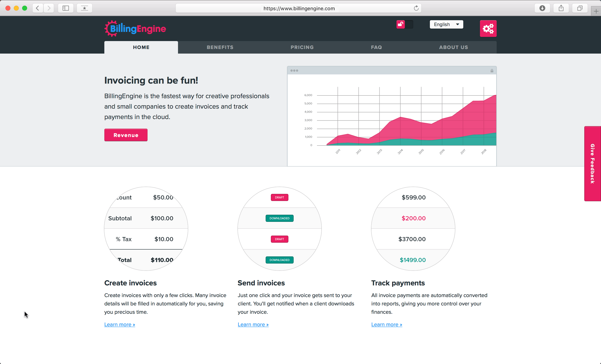Click the 2018 axis label on chart
Screen dimensions: 601x364
point(484,152)
